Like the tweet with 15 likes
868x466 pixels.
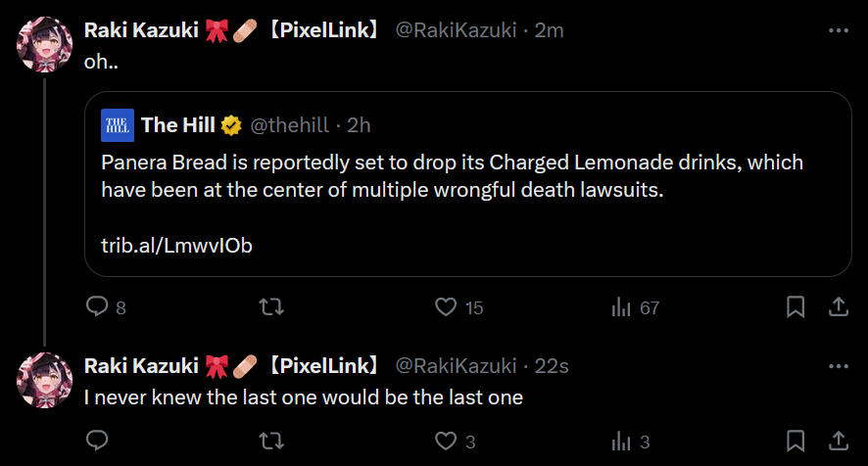(x=447, y=307)
